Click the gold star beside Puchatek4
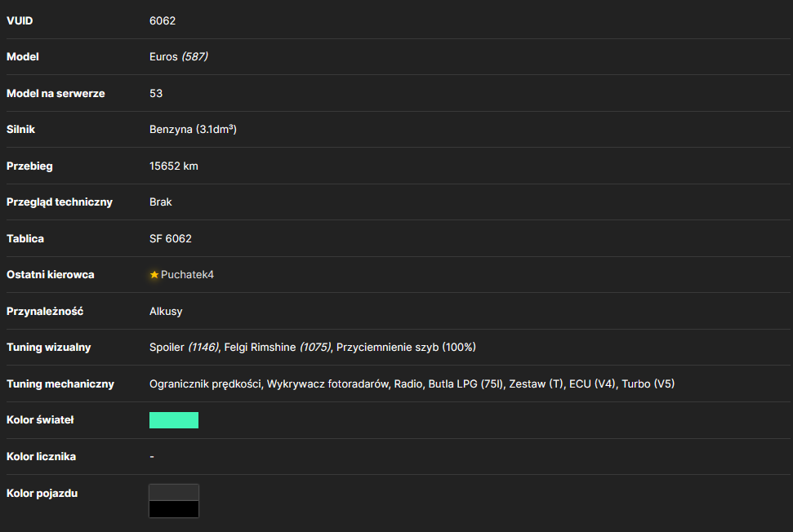Image resolution: width=793 pixels, height=532 pixels. pyautogui.click(x=154, y=275)
